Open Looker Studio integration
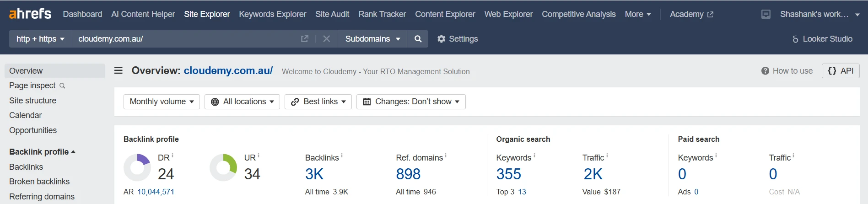 click(x=823, y=39)
